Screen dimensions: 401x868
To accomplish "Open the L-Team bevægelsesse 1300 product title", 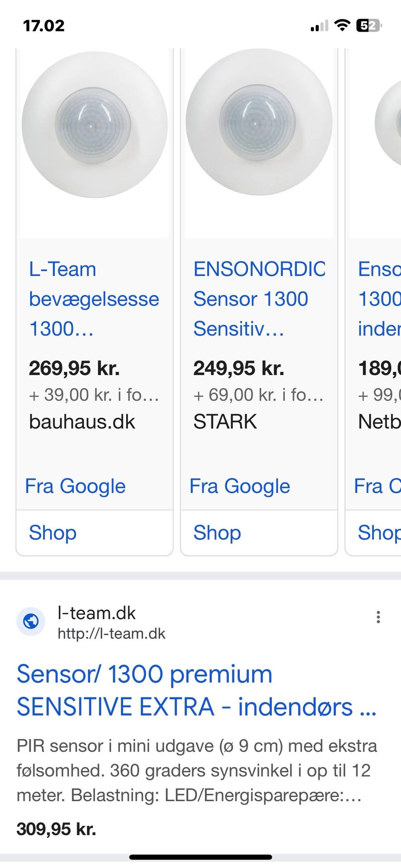I will pos(94,299).
